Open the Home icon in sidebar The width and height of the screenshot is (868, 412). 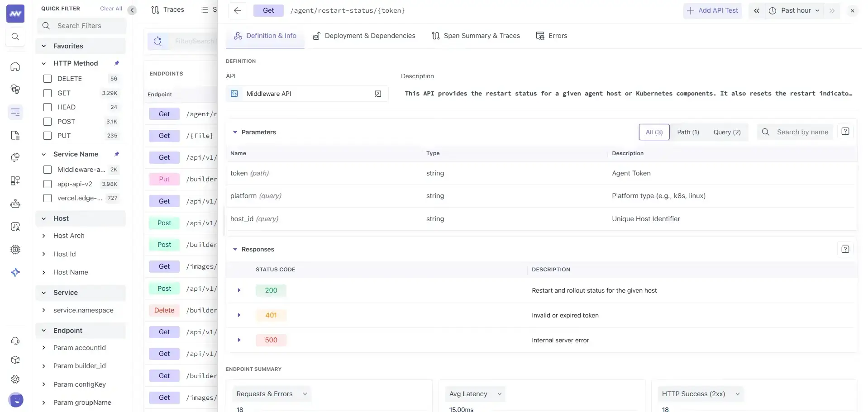coord(15,66)
